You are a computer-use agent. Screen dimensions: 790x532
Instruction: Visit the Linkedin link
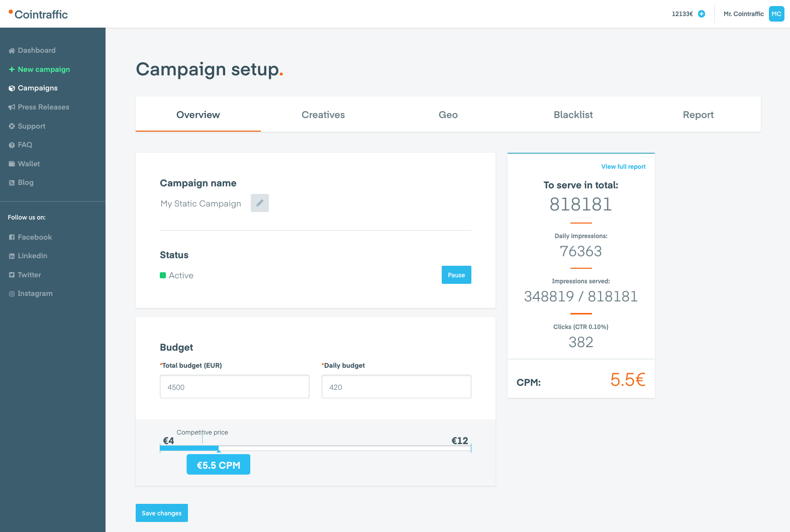[33, 256]
